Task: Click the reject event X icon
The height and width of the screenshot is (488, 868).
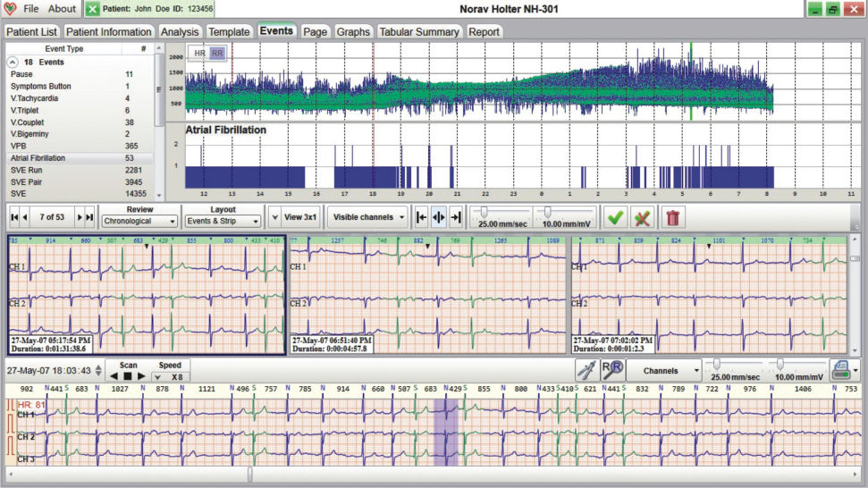Action: (x=640, y=217)
